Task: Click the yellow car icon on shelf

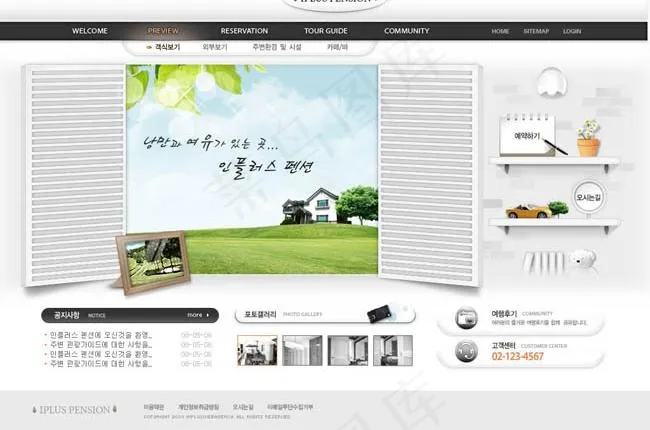Action: (x=530, y=210)
